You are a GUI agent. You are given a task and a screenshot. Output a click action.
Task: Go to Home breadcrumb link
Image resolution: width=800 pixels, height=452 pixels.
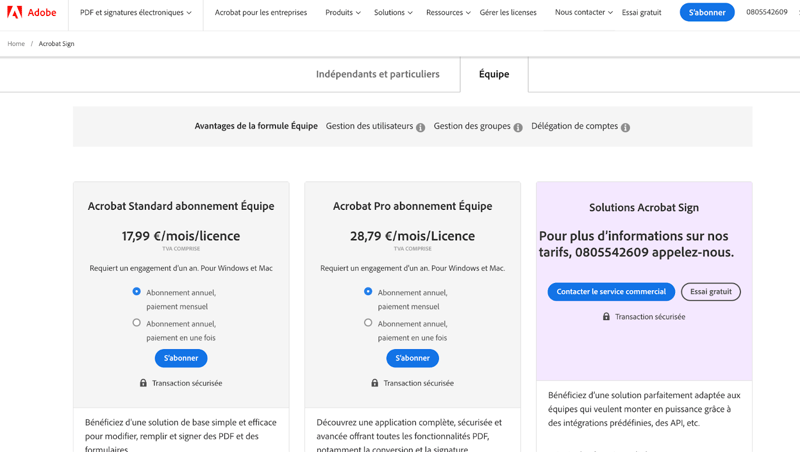(16, 44)
